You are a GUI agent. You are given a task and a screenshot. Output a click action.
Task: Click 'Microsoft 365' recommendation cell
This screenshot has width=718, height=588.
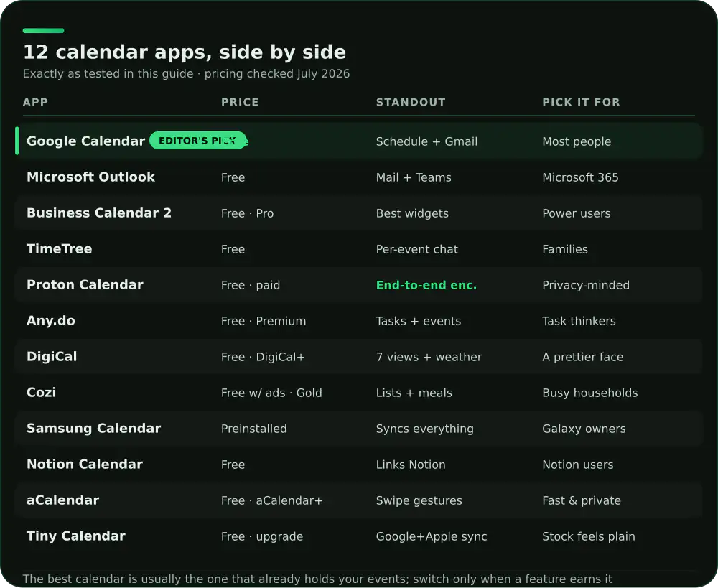tap(580, 177)
